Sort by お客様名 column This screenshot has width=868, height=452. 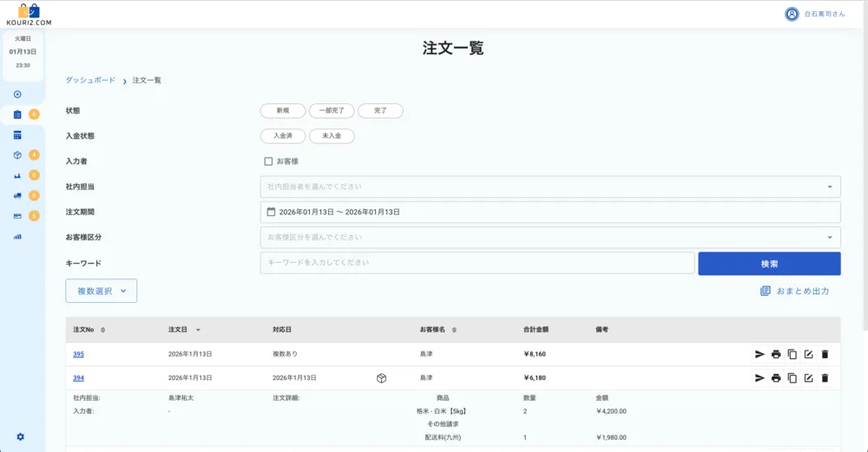pos(437,330)
